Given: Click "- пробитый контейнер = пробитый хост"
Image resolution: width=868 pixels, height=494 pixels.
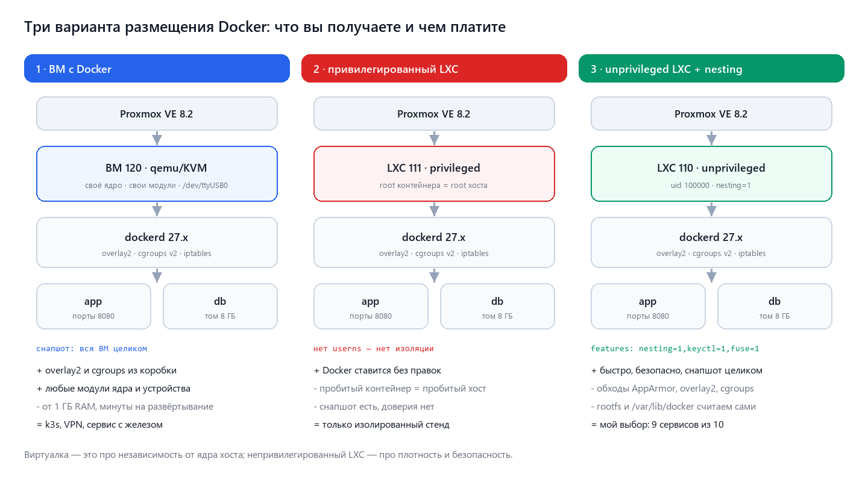Looking at the screenshot, I should [400, 389].
